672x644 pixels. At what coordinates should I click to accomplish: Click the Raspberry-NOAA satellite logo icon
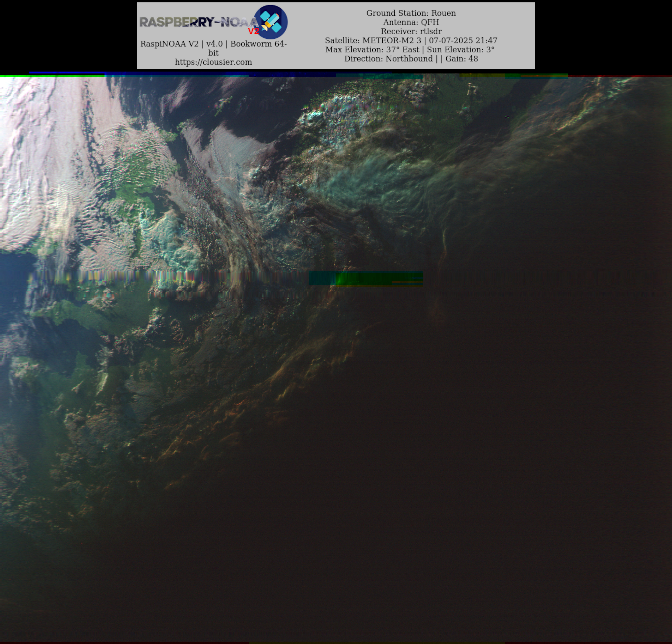270,22
